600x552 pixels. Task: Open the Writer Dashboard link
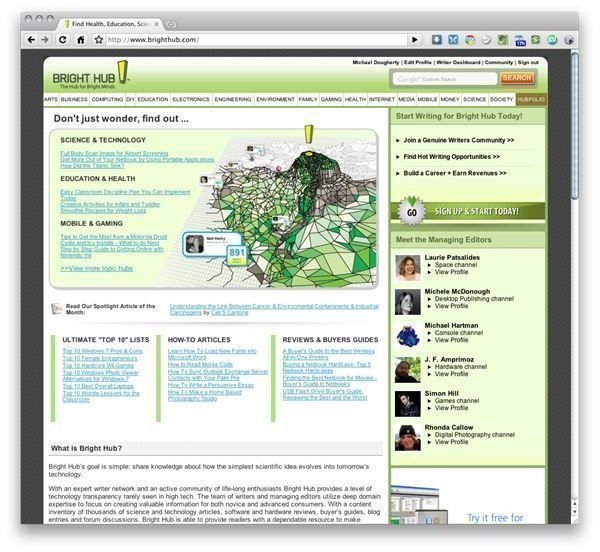(x=458, y=62)
